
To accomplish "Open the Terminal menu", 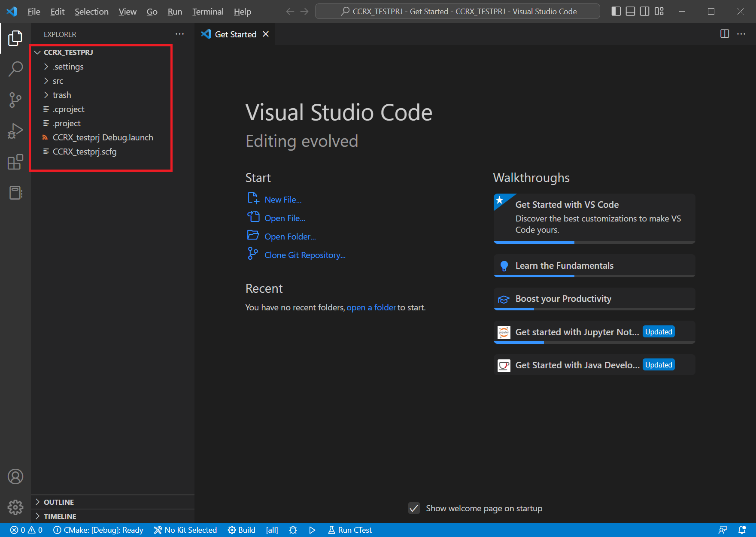I will coord(208,12).
